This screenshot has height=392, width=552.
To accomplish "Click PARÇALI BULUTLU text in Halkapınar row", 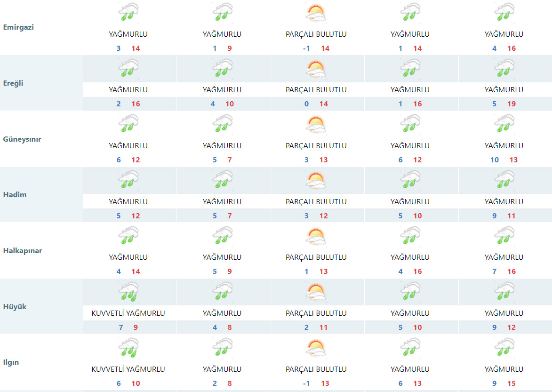I will pos(316,257).
